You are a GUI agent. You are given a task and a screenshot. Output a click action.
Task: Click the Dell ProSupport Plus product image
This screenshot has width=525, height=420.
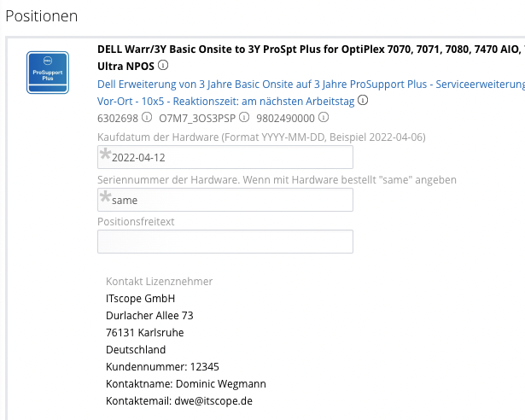pyautogui.click(x=48, y=73)
